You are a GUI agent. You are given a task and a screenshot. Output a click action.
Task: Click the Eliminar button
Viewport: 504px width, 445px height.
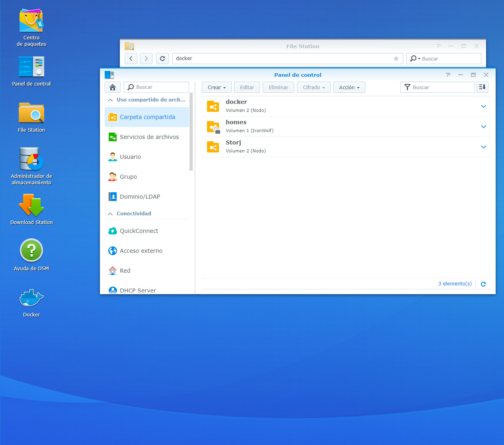[x=278, y=87]
